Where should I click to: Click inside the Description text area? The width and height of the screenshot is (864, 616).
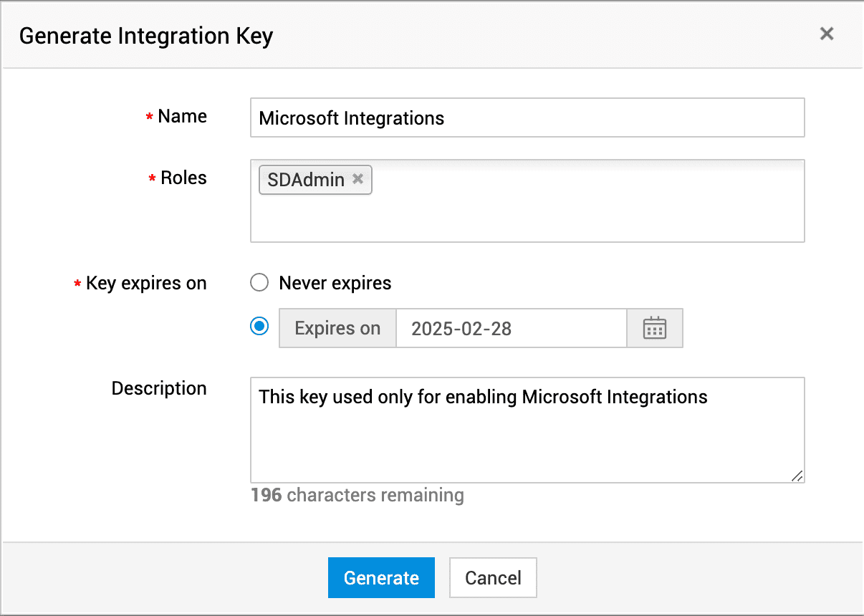527,437
